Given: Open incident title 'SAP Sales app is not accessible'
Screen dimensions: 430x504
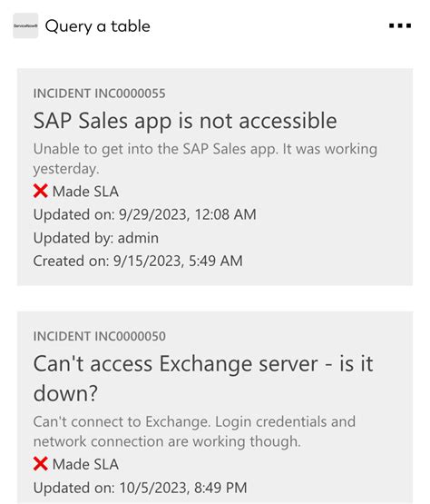Looking at the screenshot, I should [x=185, y=121].
